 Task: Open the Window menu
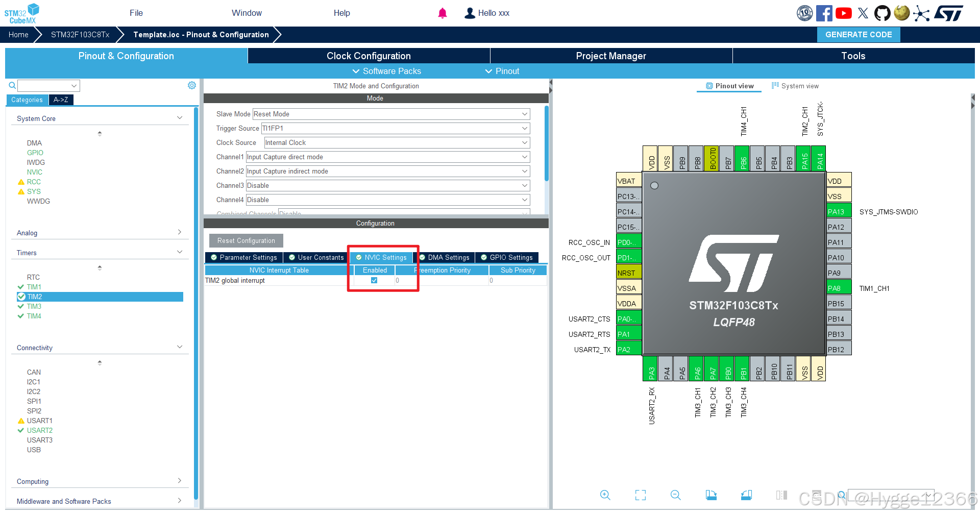(x=247, y=13)
